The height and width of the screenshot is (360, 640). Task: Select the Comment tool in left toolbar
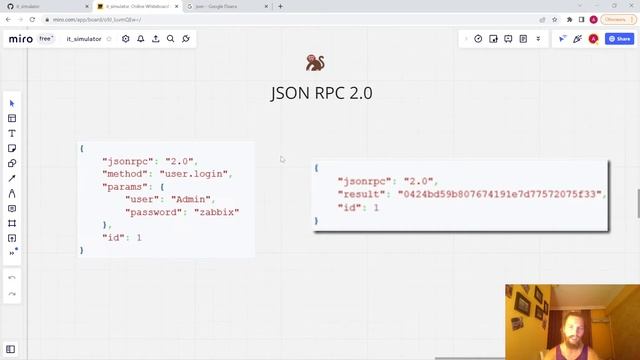[12, 209]
